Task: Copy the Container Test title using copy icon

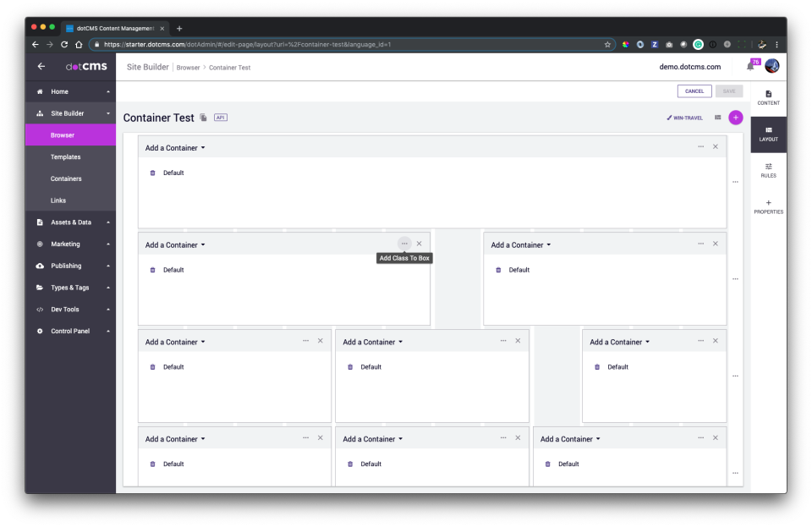Action: point(203,118)
